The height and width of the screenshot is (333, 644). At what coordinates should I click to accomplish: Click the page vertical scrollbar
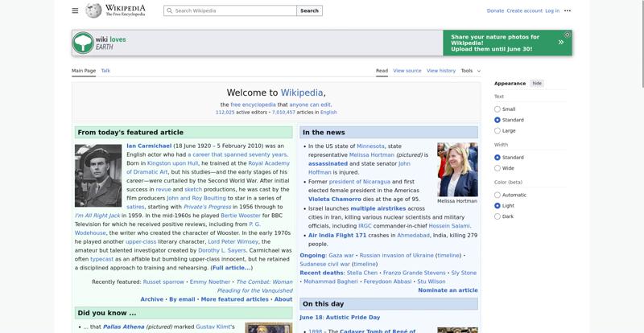tap(642, 43)
